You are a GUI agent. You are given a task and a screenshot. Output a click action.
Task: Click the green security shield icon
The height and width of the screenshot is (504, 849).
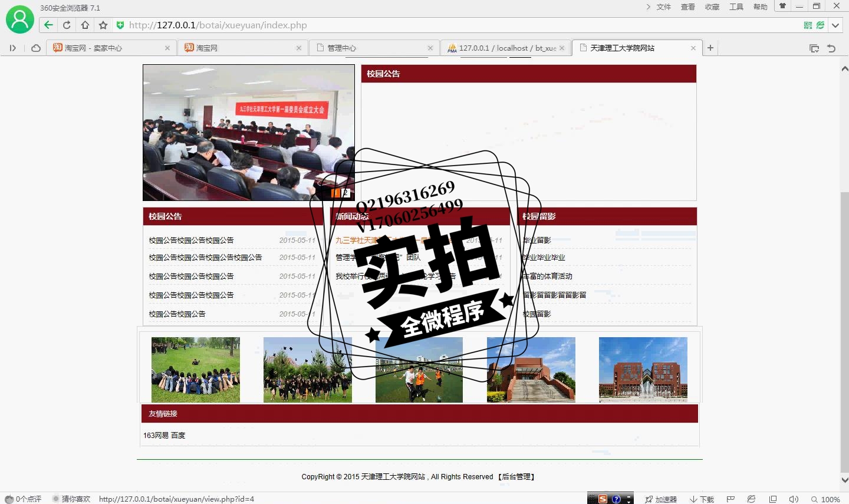tap(120, 25)
